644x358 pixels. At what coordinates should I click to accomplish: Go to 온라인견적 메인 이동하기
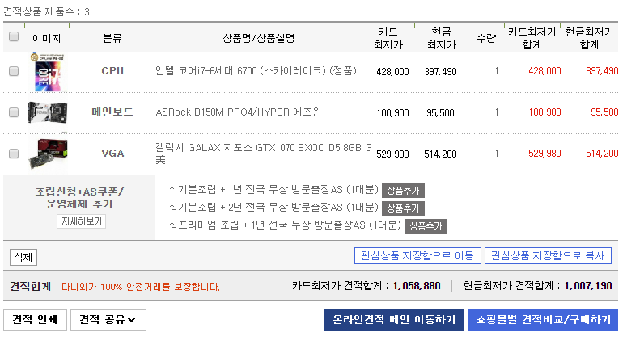pos(394,319)
